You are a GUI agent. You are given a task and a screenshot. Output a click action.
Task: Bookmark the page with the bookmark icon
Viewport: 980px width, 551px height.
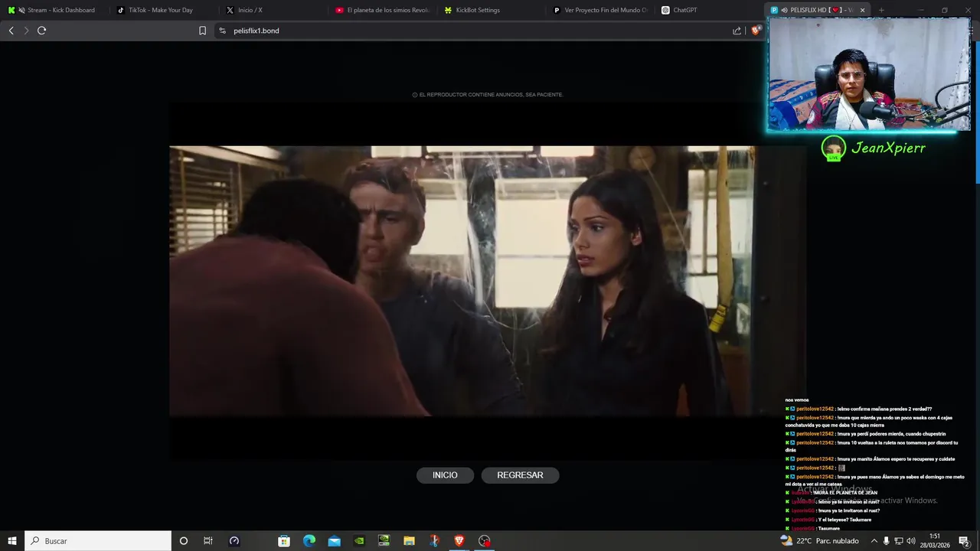coord(202,31)
